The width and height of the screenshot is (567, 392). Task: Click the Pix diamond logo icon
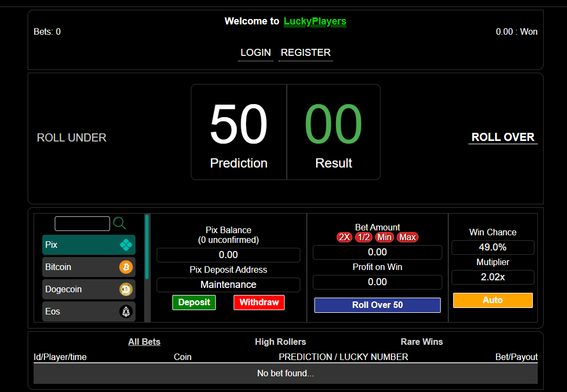(126, 245)
